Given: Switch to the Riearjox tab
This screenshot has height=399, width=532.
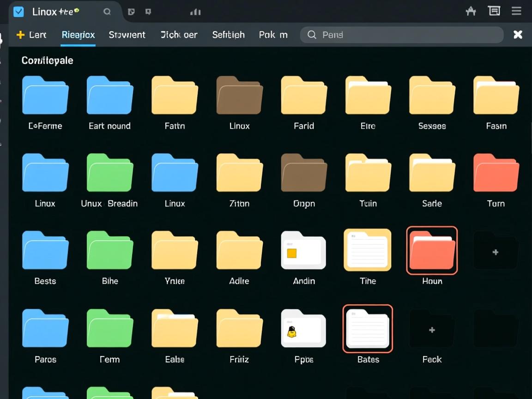Looking at the screenshot, I should pyautogui.click(x=78, y=34).
